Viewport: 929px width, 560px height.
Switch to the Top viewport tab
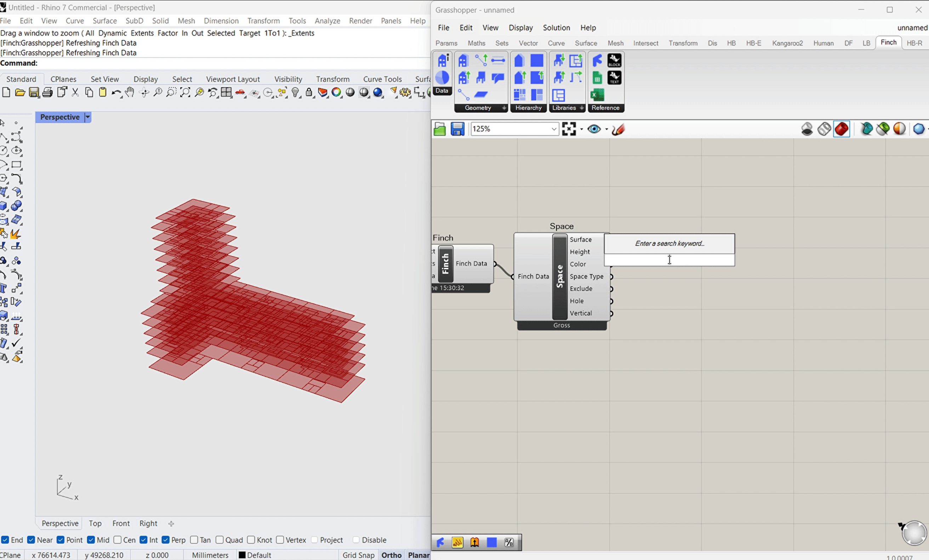tap(95, 523)
